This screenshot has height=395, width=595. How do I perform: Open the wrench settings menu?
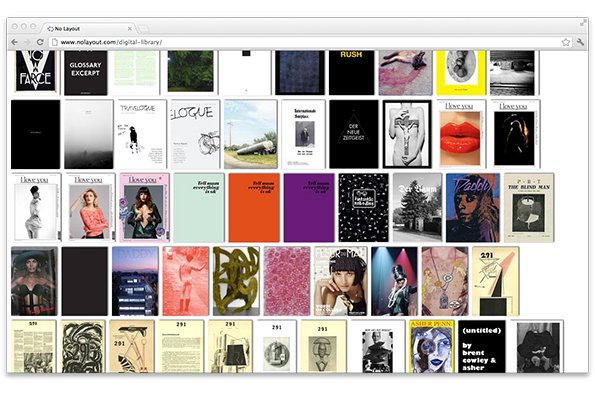pyautogui.click(x=580, y=42)
